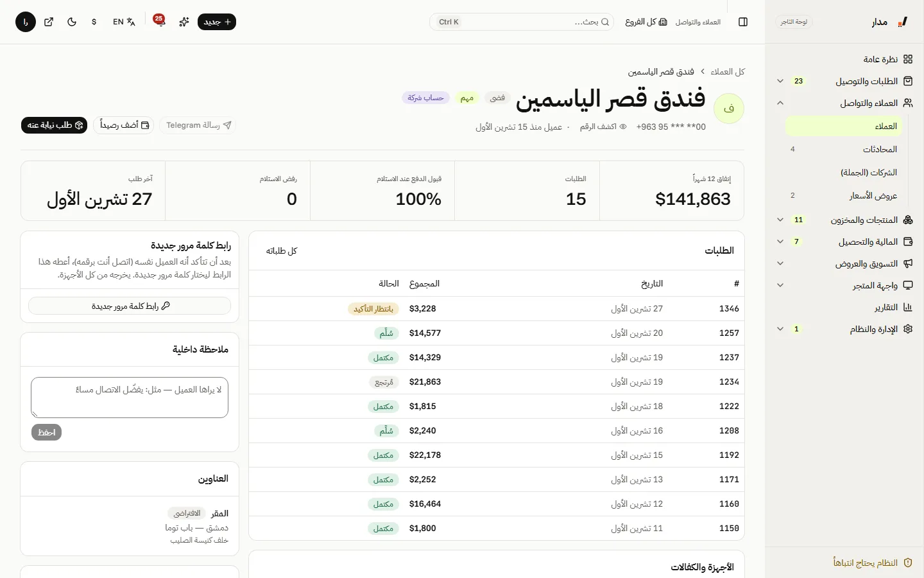Click لوحة التاجر badge in sidebar header
The height and width of the screenshot is (578, 924).
tap(794, 22)
